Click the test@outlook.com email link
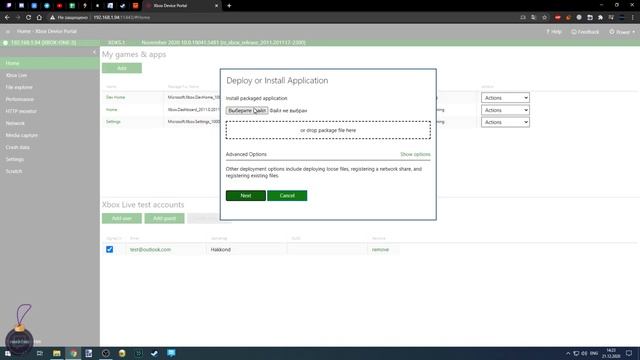Viewport: 640px width, 360px height. (x=150, y=249)
